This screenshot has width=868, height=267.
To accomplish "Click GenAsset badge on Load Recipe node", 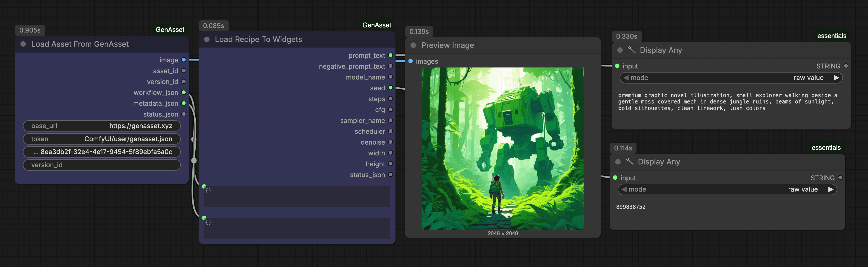I will coord(377,25).
